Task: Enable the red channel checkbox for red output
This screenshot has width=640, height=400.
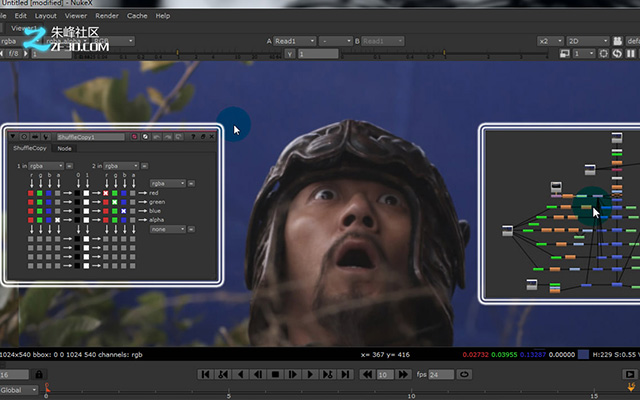Action: (x=106, y=193)
